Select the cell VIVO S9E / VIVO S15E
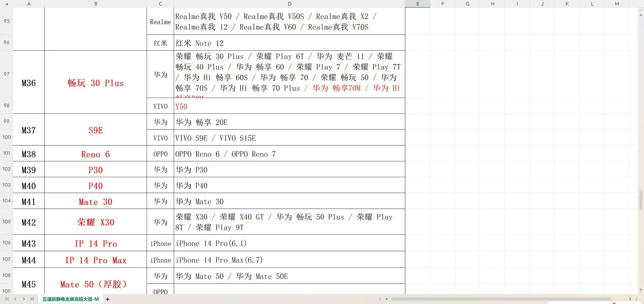The height and width of the screenshot is (304, 644). point(289,138)
